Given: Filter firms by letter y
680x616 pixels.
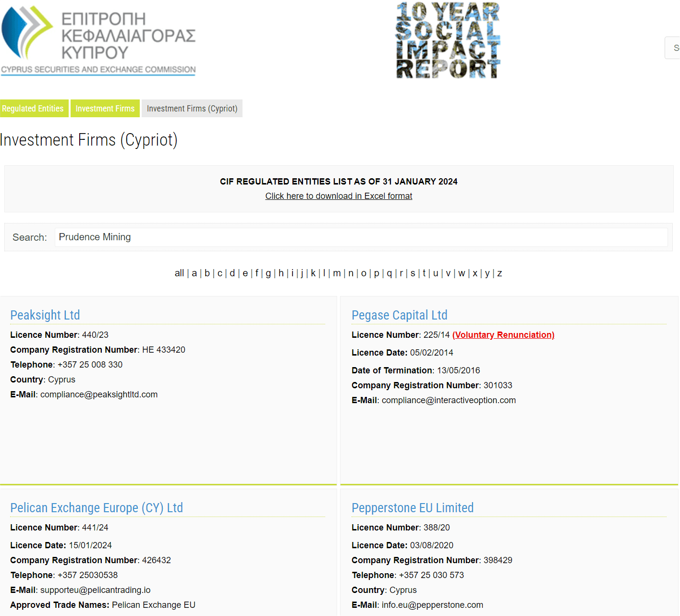Looking at the screenshot, I should 487,273.
